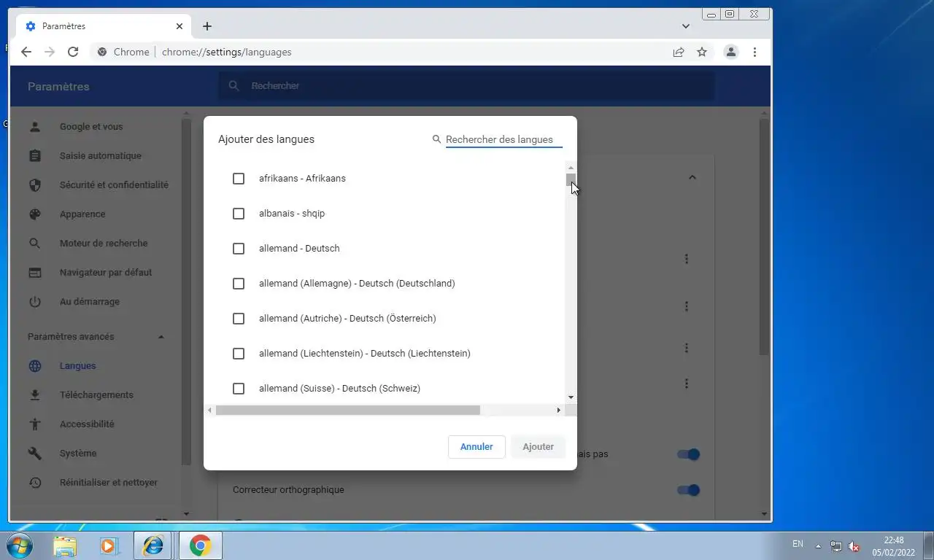
Task: Click the Ajouter button in the dialog
Action: point(539,447)
